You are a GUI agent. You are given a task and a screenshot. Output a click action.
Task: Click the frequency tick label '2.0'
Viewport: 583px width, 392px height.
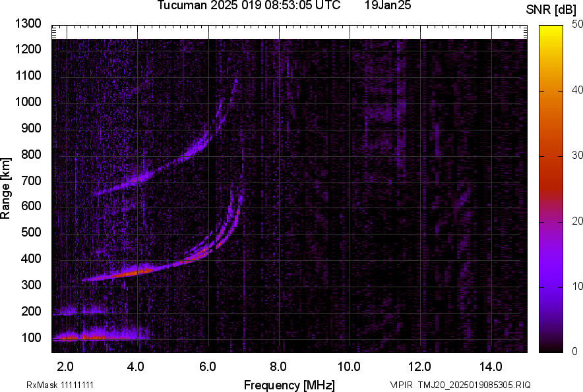pyautogui.click(x=65, y=367)
